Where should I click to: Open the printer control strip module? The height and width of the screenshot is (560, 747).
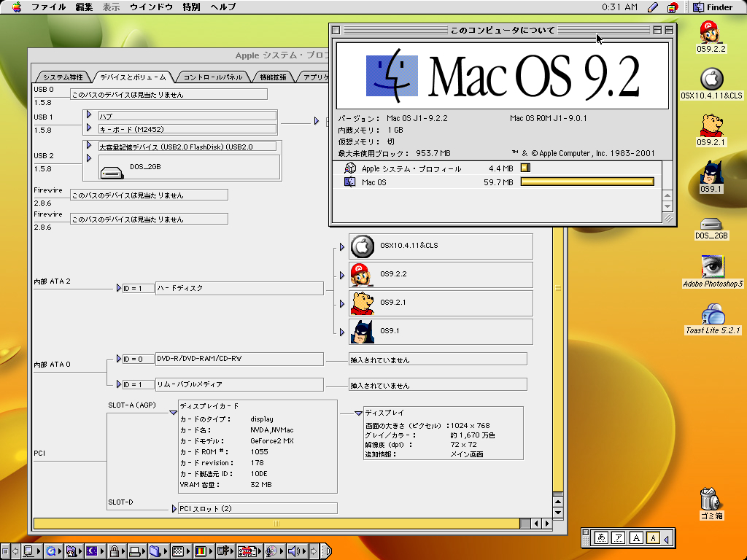[135, 551]
